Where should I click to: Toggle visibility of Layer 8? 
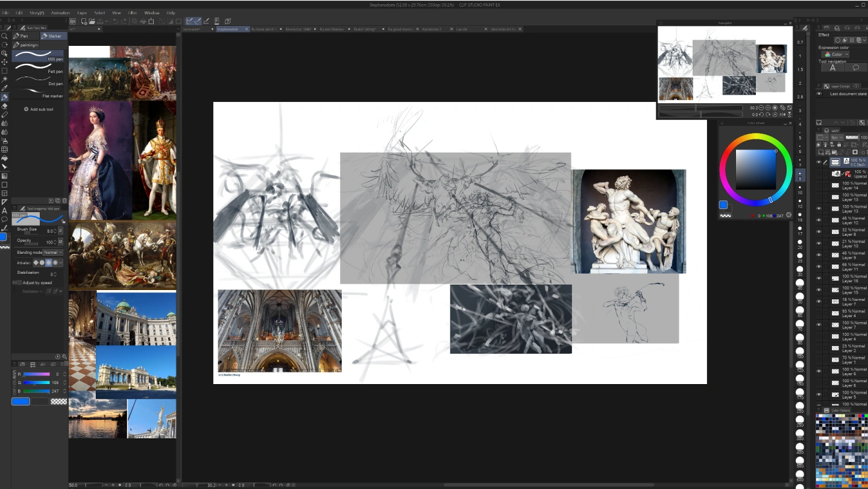[819, 232]
